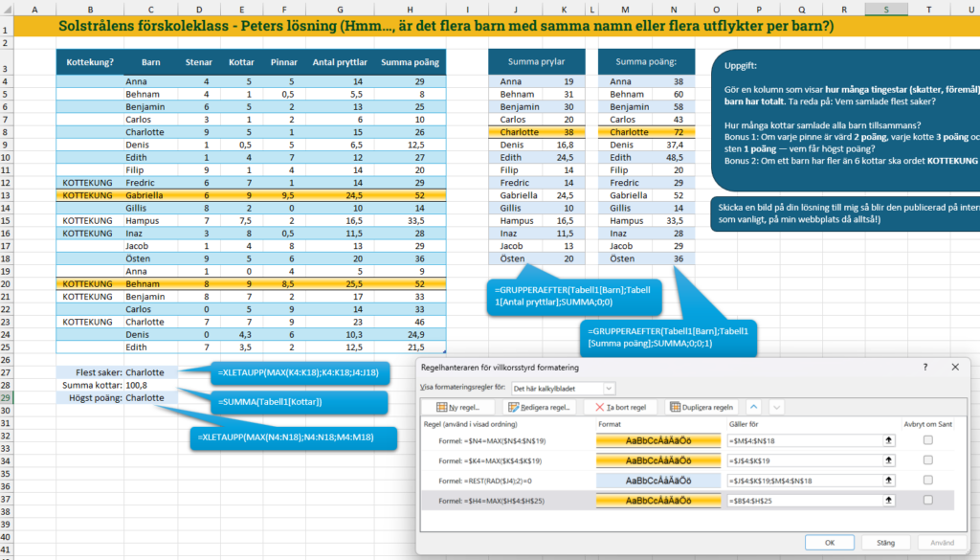Select column header S
980x560 pixels.
886,10
